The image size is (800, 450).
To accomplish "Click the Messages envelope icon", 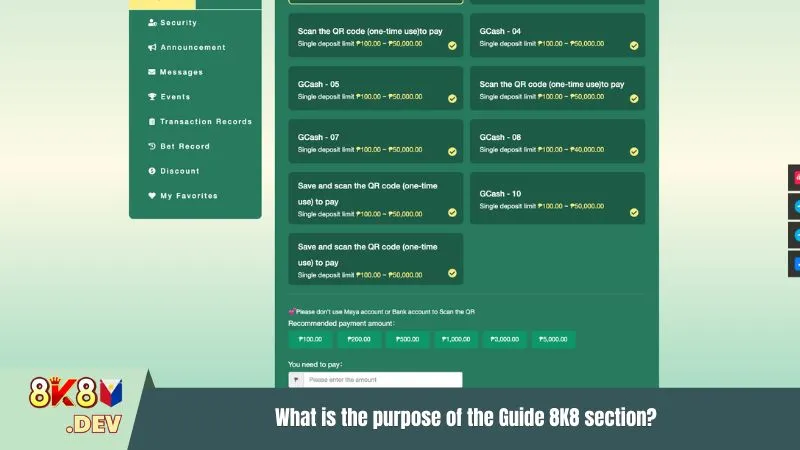I will (152, 72).
